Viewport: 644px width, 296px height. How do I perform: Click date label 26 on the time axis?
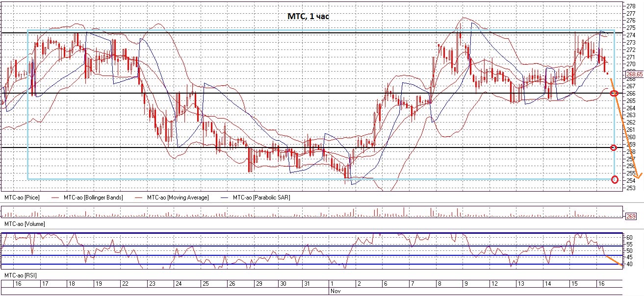pyautogui.click(x=232, y=284)
